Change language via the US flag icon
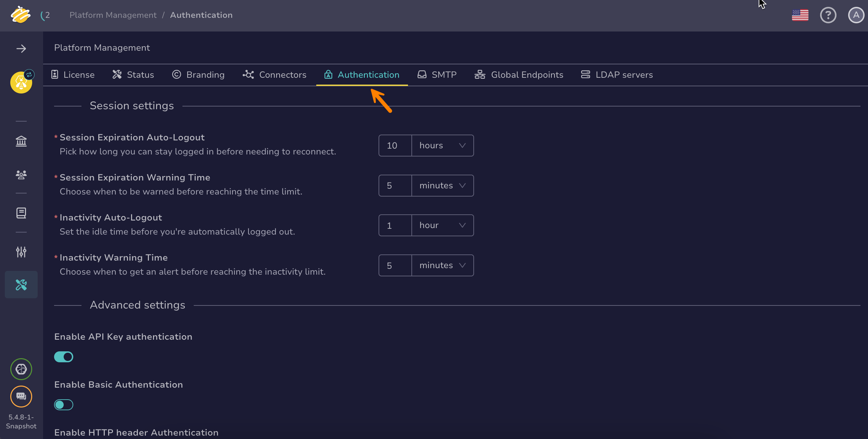Viewport: 868px width, 439px height. point(800,15)
